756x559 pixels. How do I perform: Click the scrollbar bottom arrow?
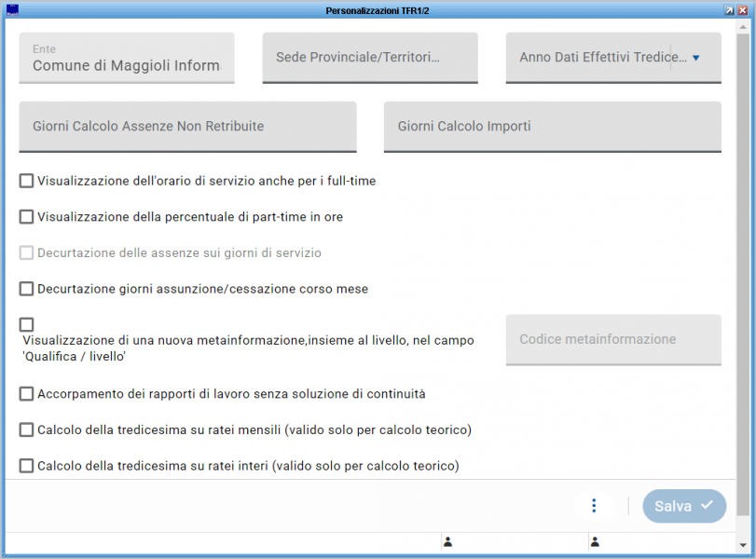point(743,545)
